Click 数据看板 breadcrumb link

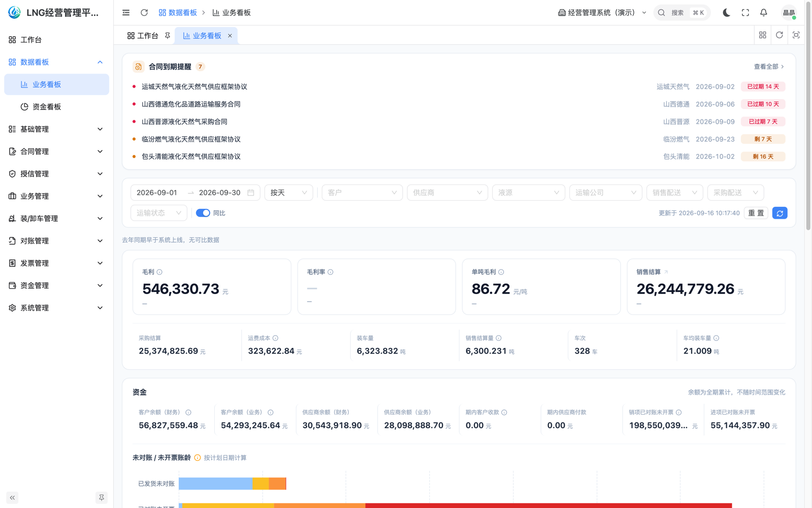tap(178, 13)
